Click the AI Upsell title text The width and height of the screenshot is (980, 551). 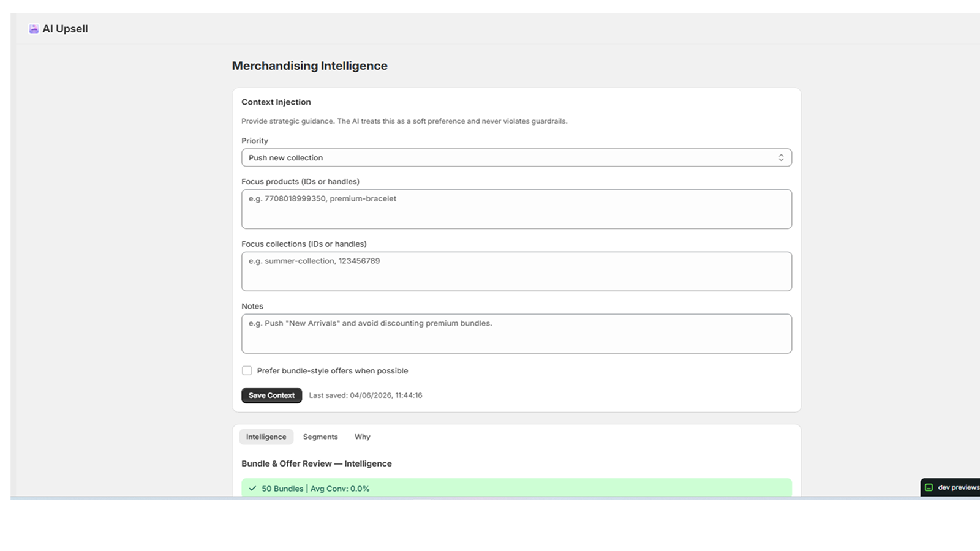click(65, 29)
